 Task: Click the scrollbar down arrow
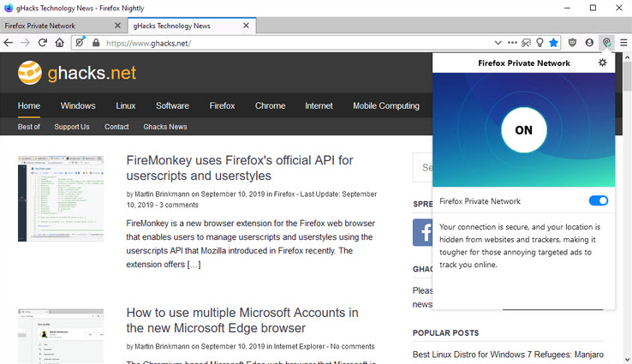click(627, 359)
